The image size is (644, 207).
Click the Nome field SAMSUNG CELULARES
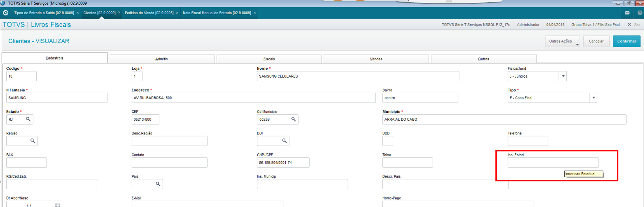tap(358, 76)
